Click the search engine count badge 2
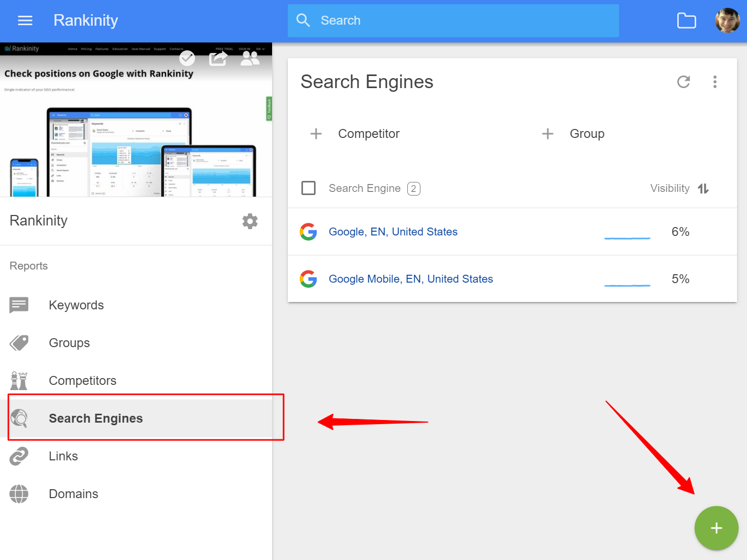This screenshot has width=747, height=560. pyautogui.click(x=414, y=189)
